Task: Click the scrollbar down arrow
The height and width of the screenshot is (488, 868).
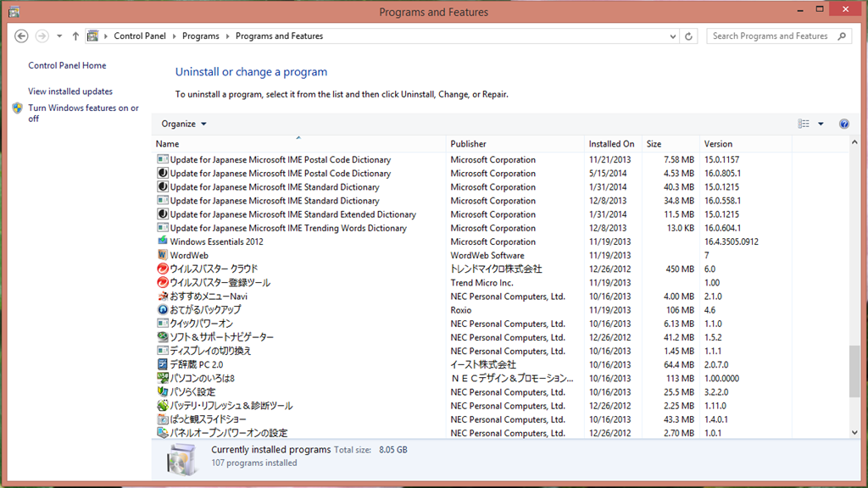Action: click(854, 433)
